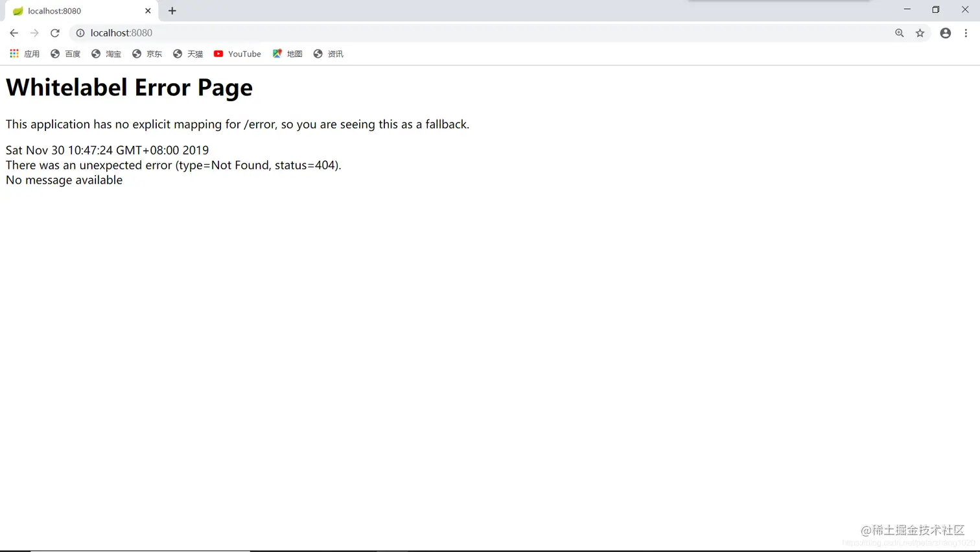980x552 pixels.
Task: Click the timestamp 'Sat Nov 30 10:47:24'
Action: (x=107, y=150)
